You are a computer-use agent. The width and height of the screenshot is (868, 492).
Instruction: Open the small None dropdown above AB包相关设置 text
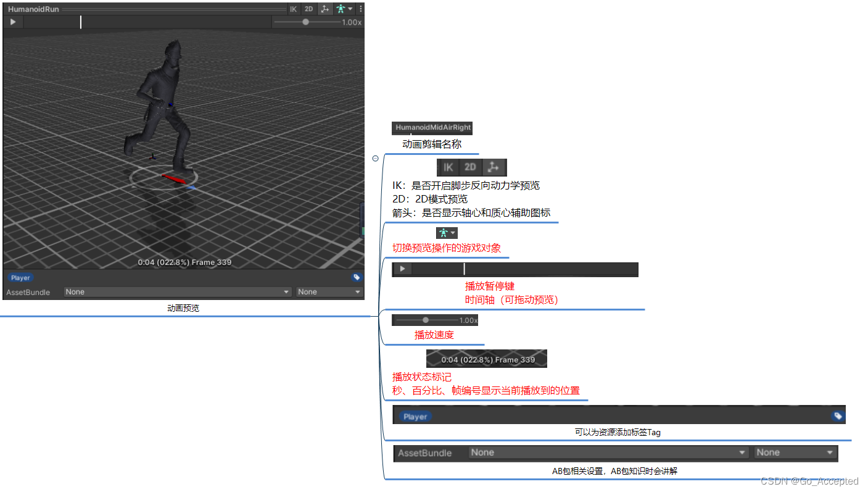coord(795,452)
